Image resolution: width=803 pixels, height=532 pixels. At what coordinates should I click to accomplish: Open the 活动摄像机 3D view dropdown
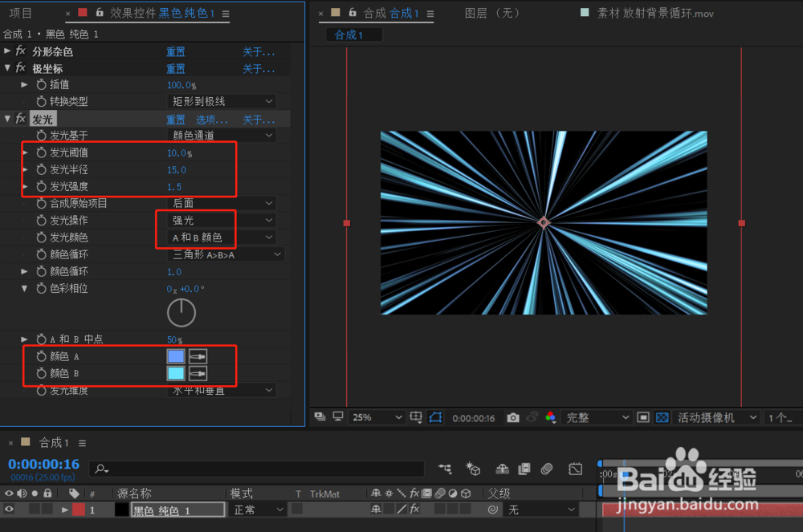coord(716,417)
